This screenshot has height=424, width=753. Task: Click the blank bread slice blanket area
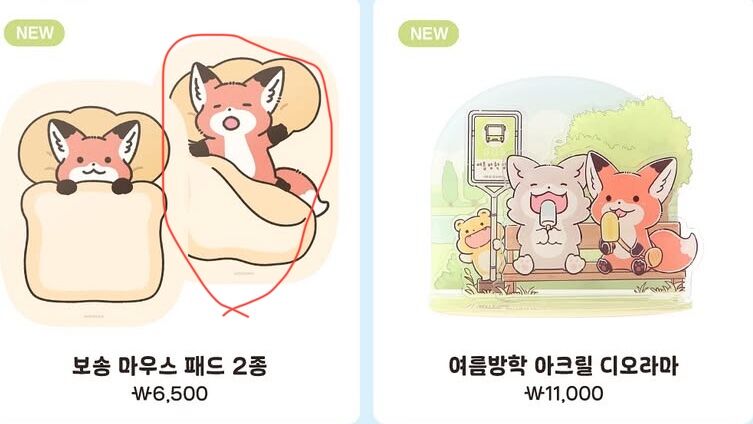(92, 245)
